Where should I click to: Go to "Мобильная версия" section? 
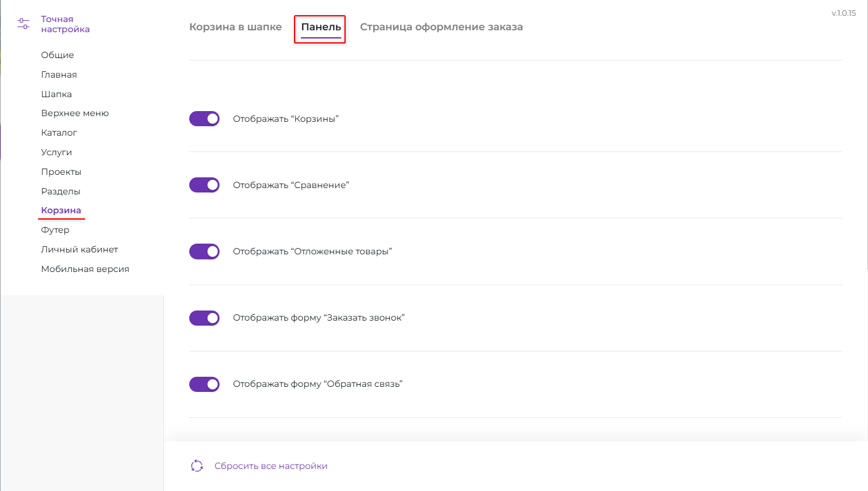85,269
